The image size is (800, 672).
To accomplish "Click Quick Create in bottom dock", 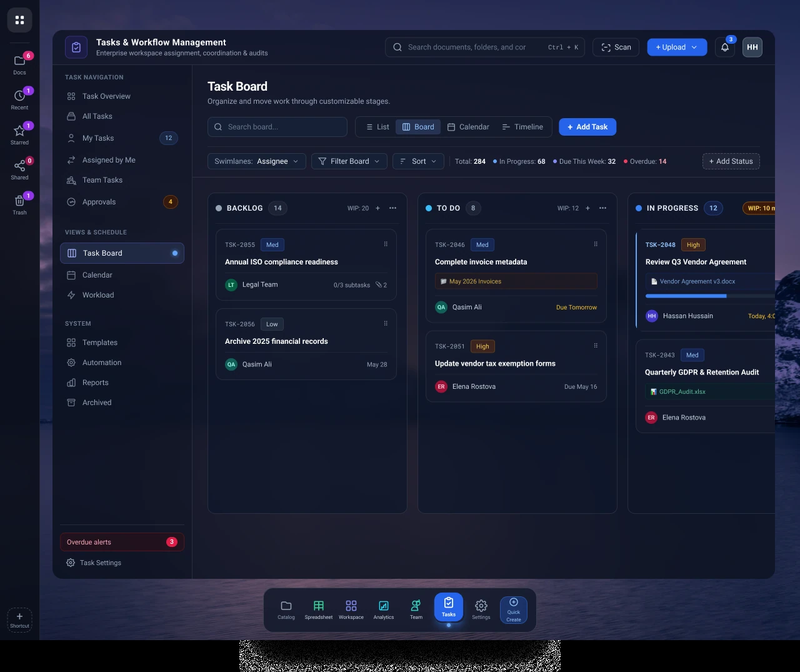I will click(514, 610).
